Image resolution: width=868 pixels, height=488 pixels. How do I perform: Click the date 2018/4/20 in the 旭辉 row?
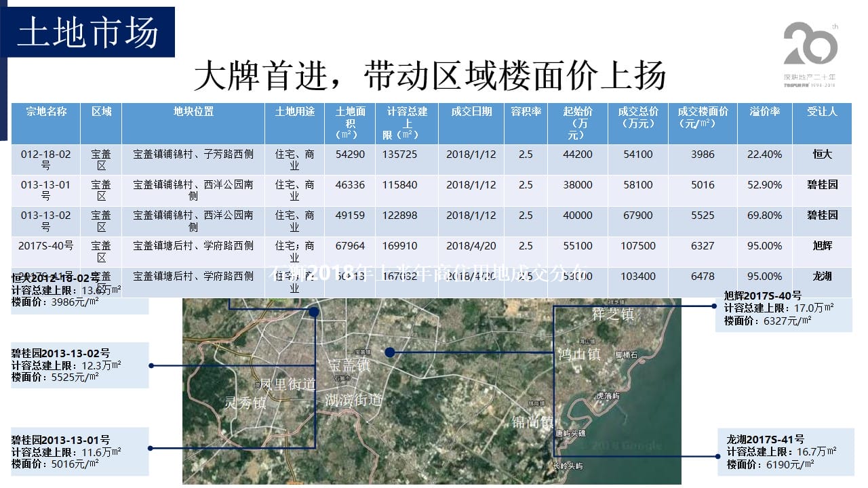pos(471,245)
